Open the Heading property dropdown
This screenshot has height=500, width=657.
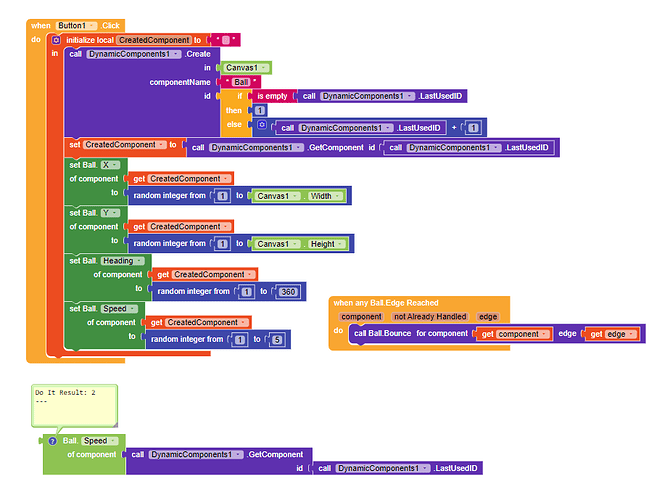[x=123, y=261]
